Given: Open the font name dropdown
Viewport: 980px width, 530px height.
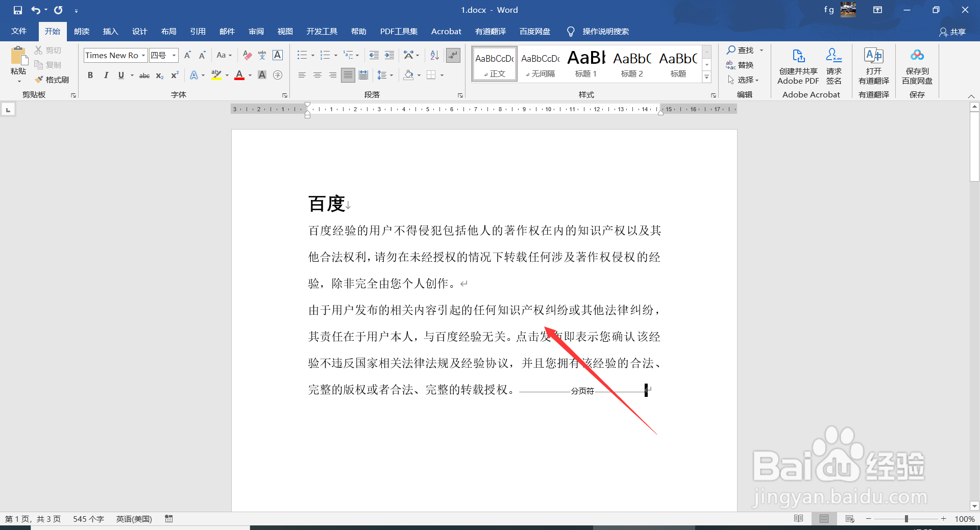Looking at the screenshot, I should pyautogui.click(x=143, y=55).
